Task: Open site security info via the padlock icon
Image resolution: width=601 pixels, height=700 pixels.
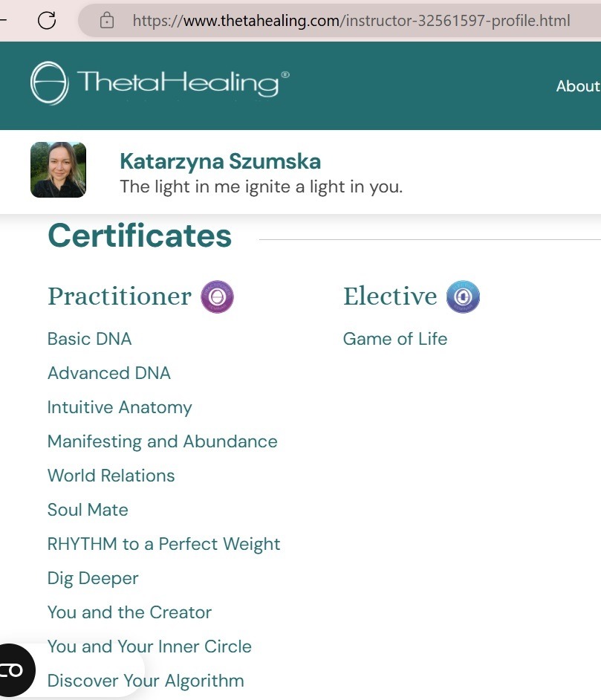Action: tap(106, 20)
